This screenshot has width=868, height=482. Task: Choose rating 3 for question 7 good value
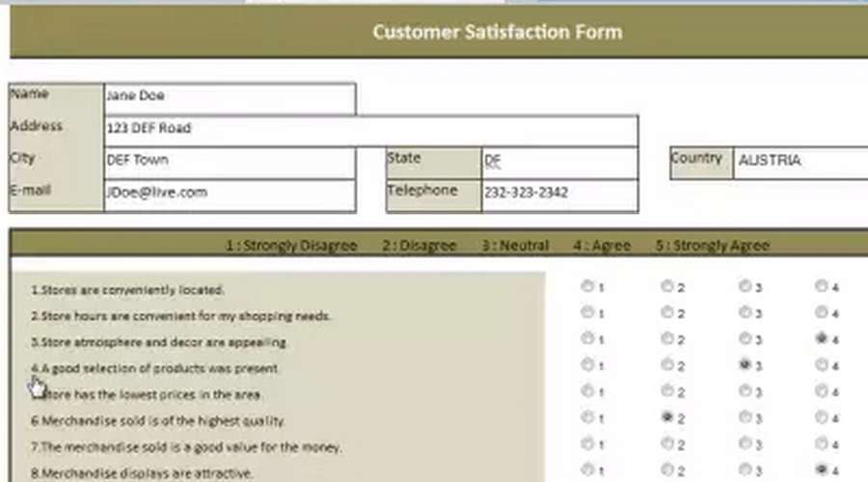pos(746,443)
